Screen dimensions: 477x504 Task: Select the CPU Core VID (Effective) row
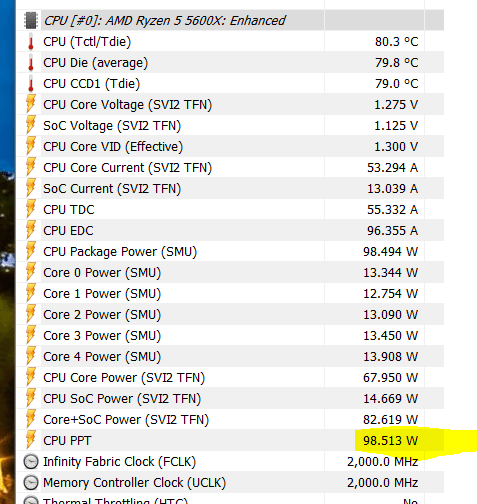click(x=230, y=147)
